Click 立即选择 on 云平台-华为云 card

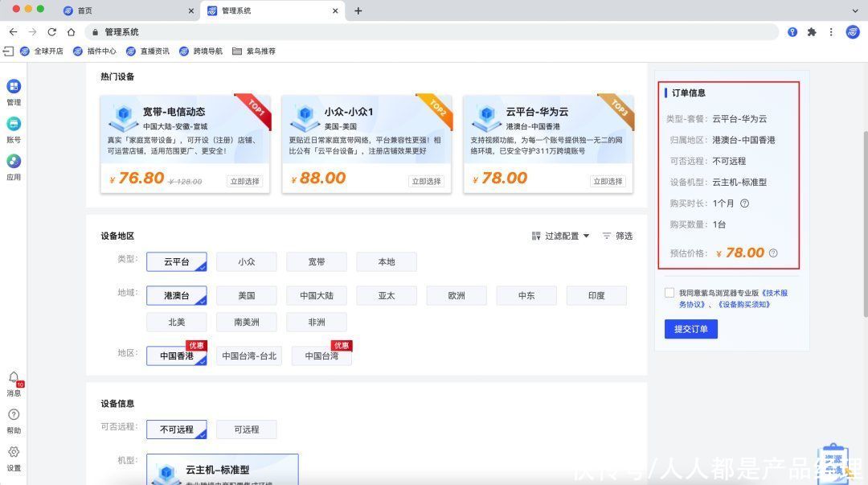coord(608,181)
